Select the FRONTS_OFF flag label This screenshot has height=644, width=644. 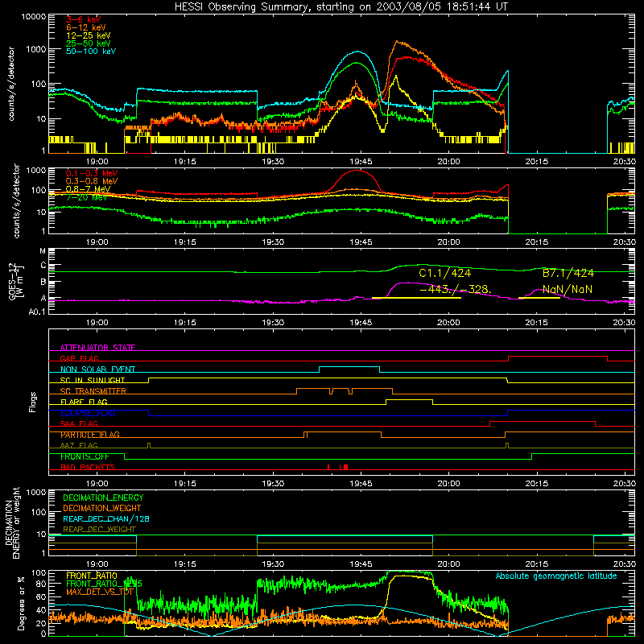(85, 456)
